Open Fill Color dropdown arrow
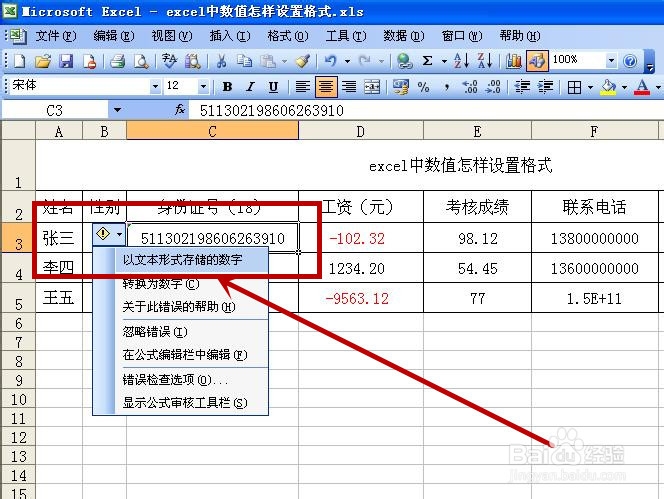This screenshot has width=664, height=499. click(624, 87)
